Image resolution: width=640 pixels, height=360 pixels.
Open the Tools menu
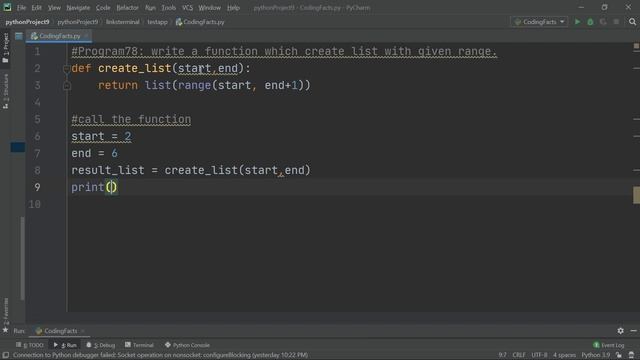click(x=168, y=7)
